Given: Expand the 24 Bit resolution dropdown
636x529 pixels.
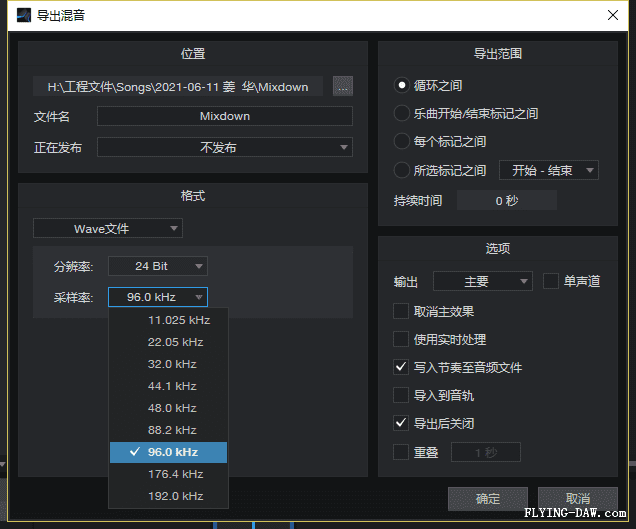Looking at the screenshot, I should [x=157, y=266].
